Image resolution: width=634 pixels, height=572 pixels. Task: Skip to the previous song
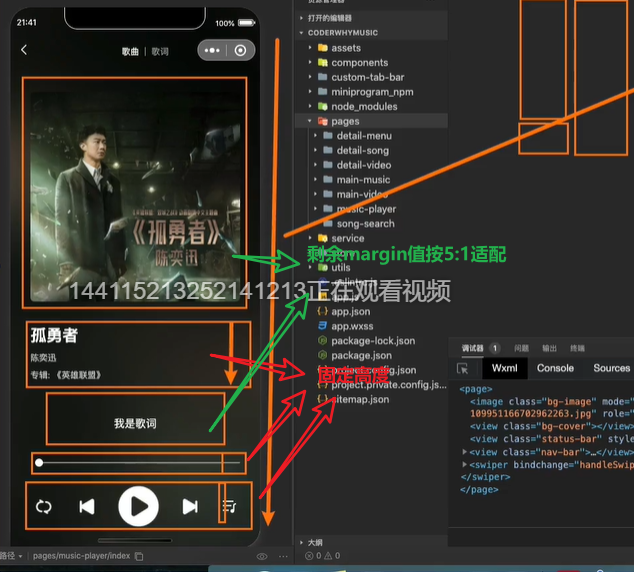(87, 506)
